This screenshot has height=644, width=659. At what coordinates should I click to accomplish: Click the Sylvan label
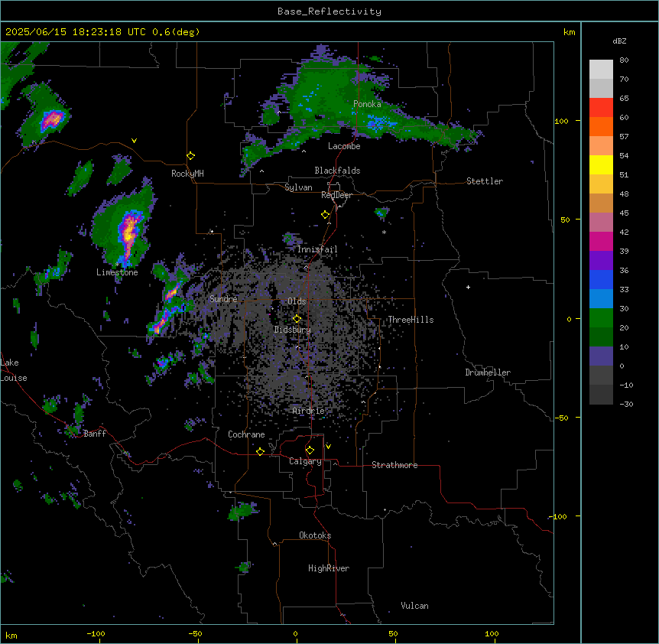tap(298, 187)
